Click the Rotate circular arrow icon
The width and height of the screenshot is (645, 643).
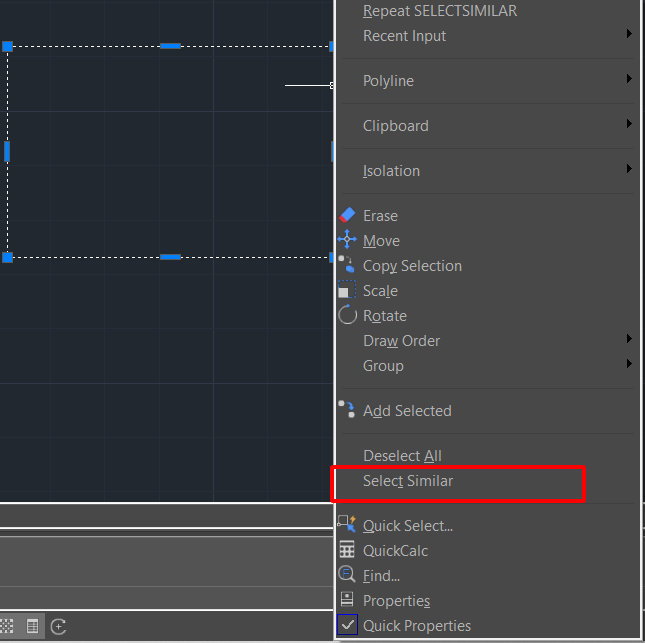(x=347, y=315)
